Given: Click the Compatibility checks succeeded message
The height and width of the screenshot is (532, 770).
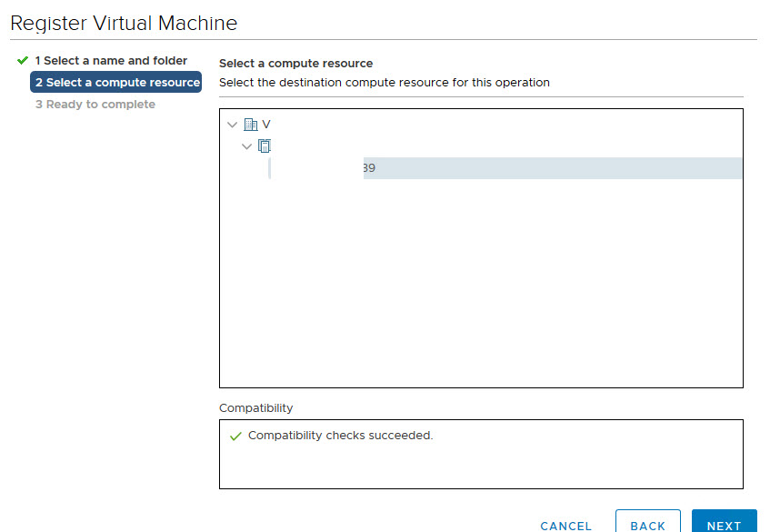Looking at the screenshot, I should [x=340, y=436].
